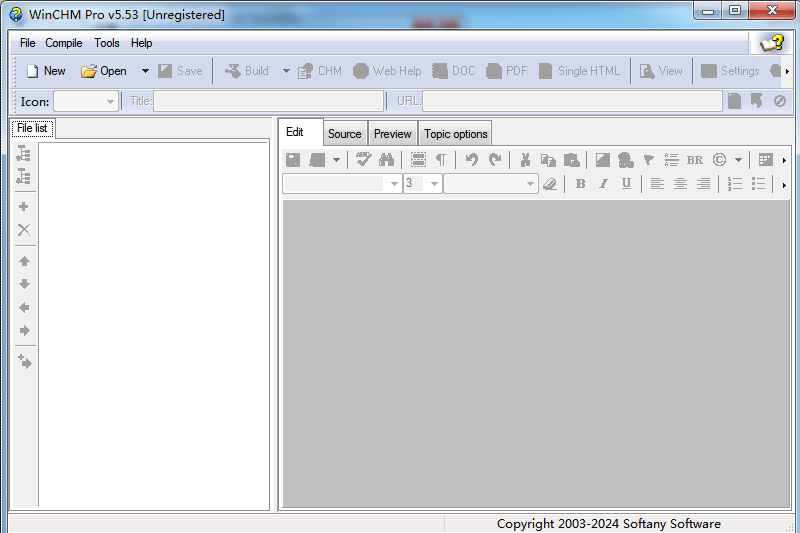Toggle show paragraph marks icon
Image resolution: width=800 pixels, height=533 pixels.
point(441,160)
